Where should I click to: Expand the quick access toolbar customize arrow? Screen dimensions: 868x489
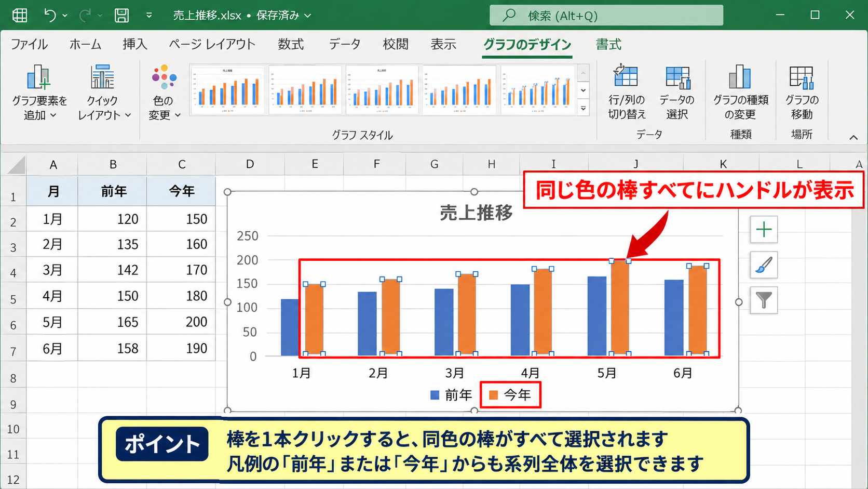click(x=149, y=16)
